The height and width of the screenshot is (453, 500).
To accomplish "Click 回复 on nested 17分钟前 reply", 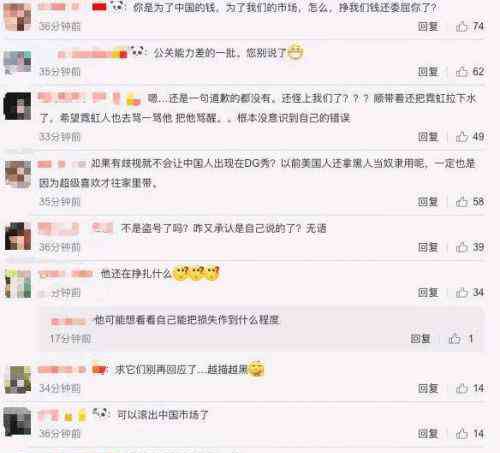I will 420,339.
